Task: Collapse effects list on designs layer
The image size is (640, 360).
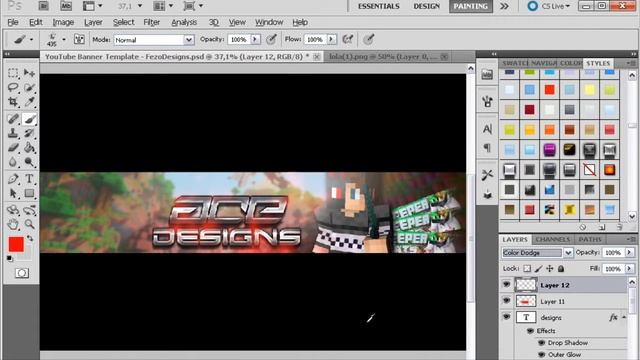Action: pos(624,317)
